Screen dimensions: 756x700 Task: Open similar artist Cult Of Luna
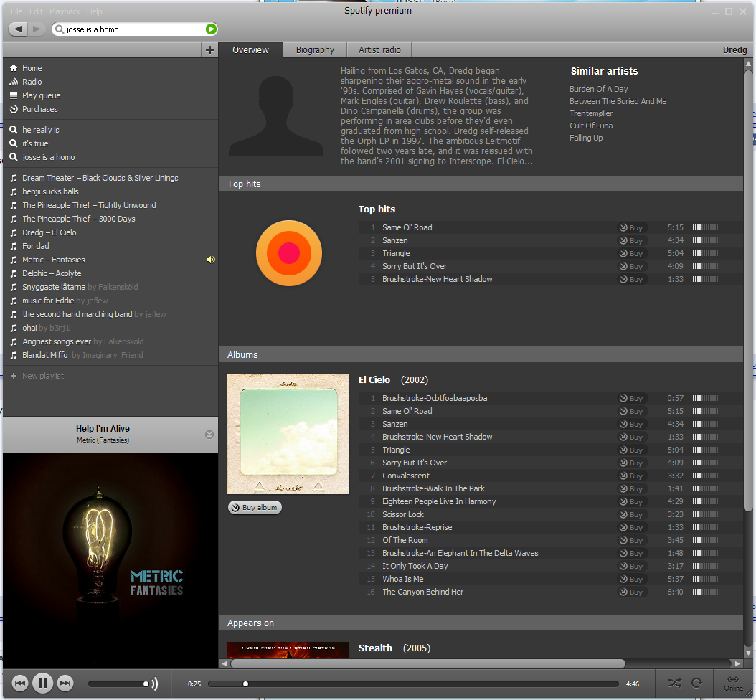coord(590,126)
